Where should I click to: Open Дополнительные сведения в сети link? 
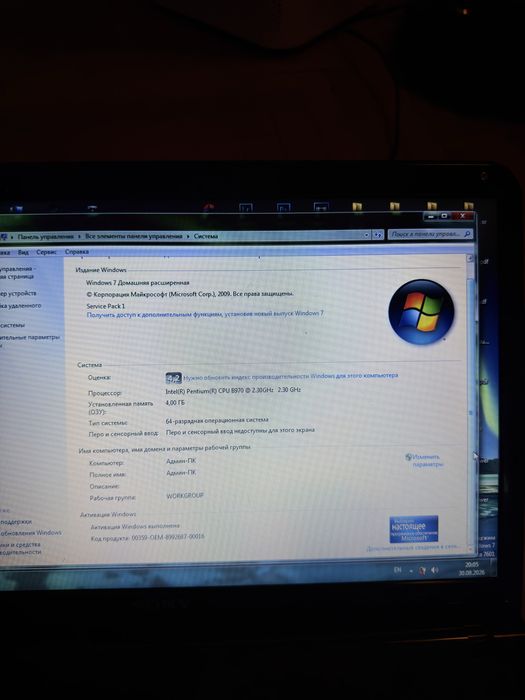click(413, 547)
